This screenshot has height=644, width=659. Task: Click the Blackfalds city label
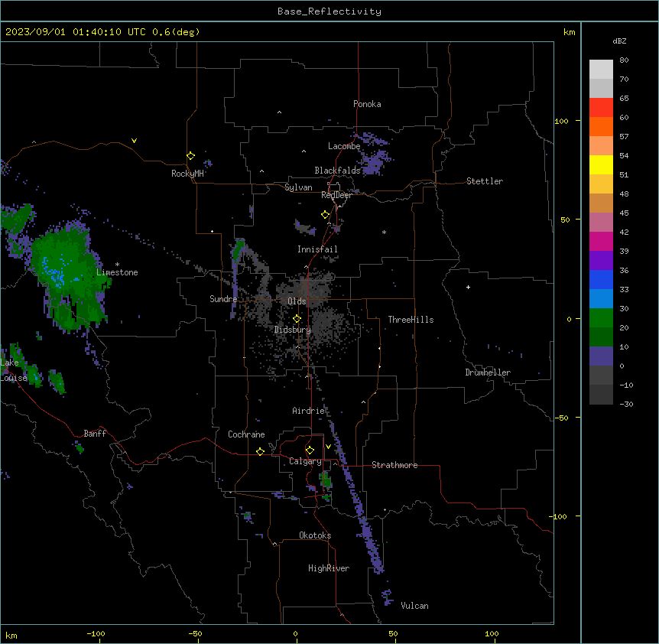337,171
